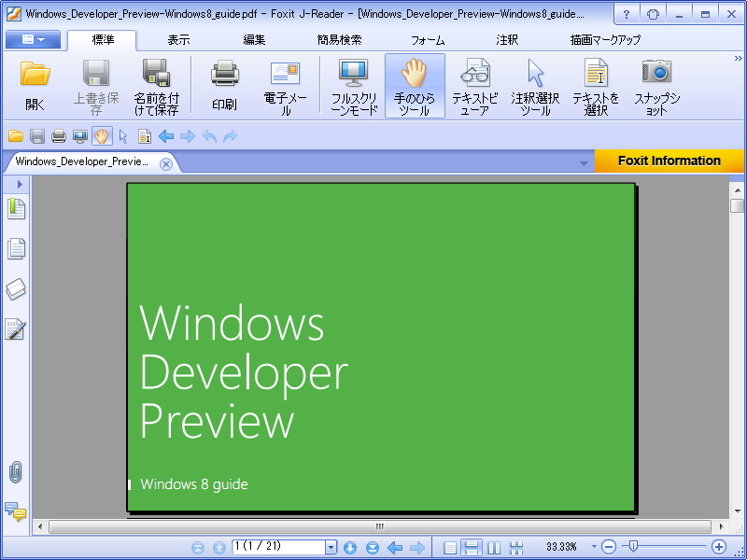Click the go to last page button
Screen dimensions: 747x560
tap(373, 548)
